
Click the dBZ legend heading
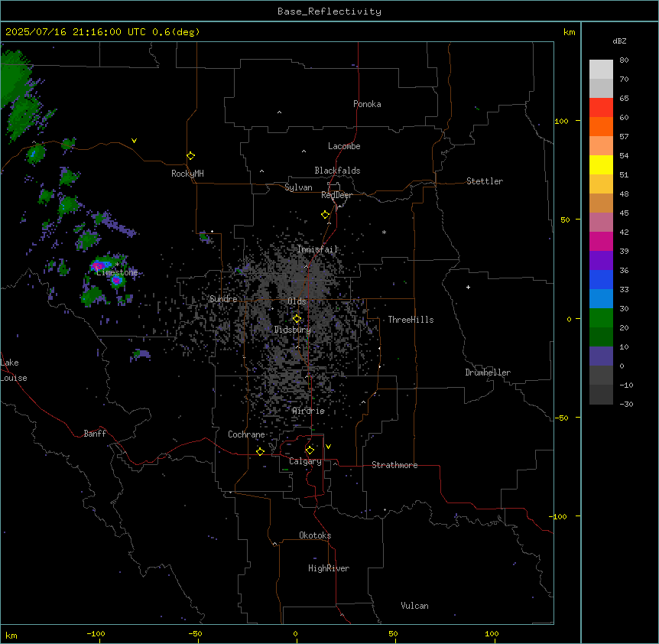[619, 41]
